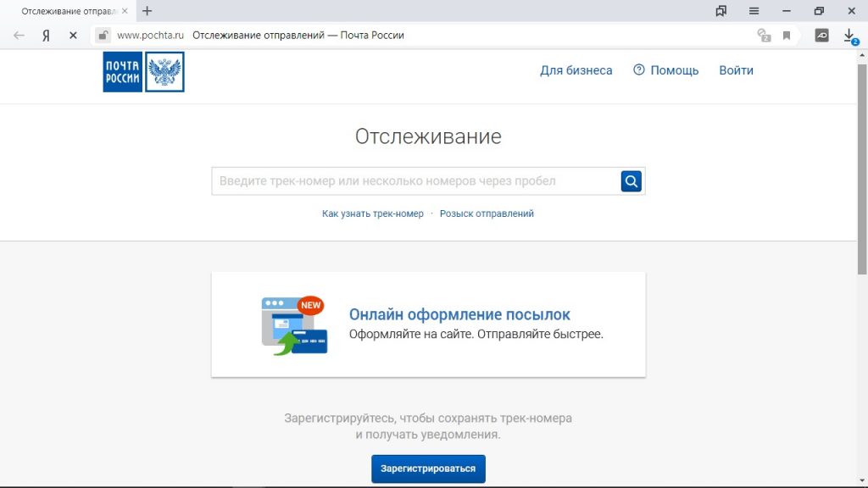Viewport: 868px width, 488px height.
Task: Open the bookmarks panel icon in title bar
Action: (721, 11)
